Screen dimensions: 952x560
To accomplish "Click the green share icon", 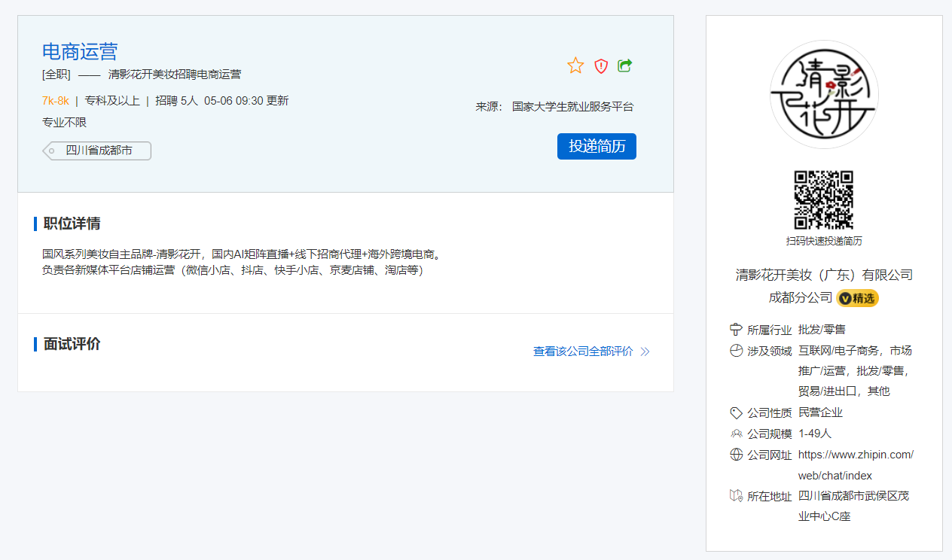I will pyautogui.click(x=625, y=65).
